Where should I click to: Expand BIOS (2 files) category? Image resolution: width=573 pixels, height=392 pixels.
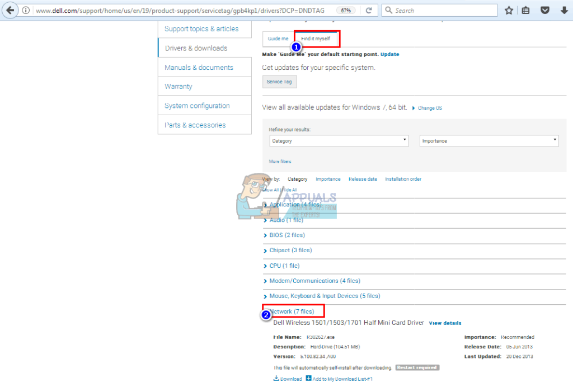287,235
